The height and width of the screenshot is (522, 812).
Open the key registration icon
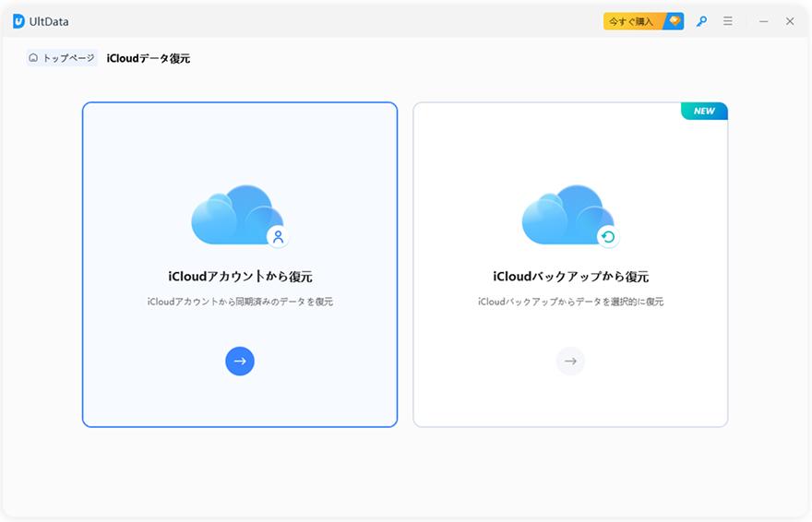[x=701, y=21]
